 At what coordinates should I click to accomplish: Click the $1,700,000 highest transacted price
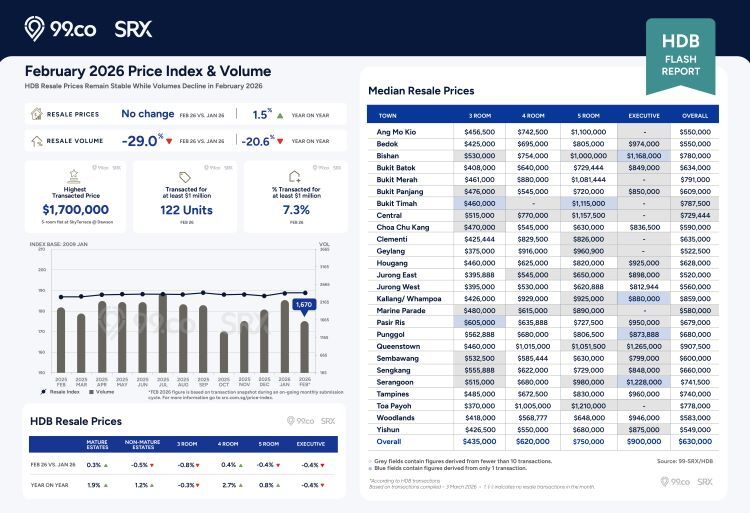point(76,209)
